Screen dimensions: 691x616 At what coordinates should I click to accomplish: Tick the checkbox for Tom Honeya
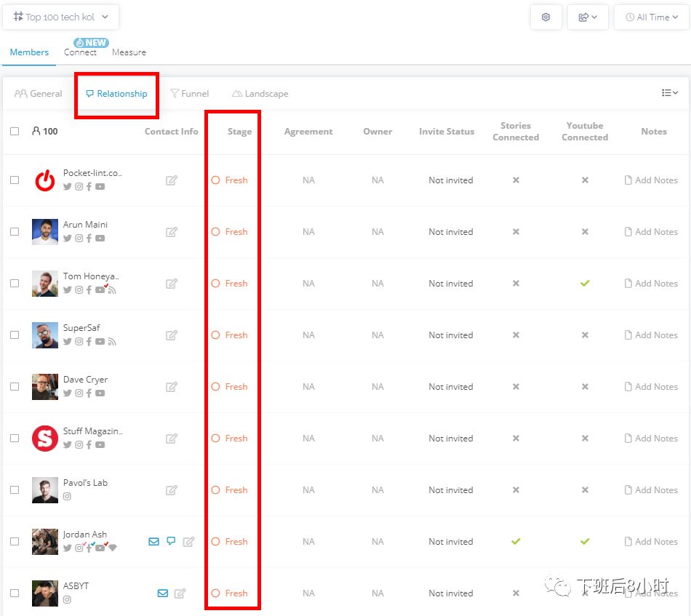[15, 284]
